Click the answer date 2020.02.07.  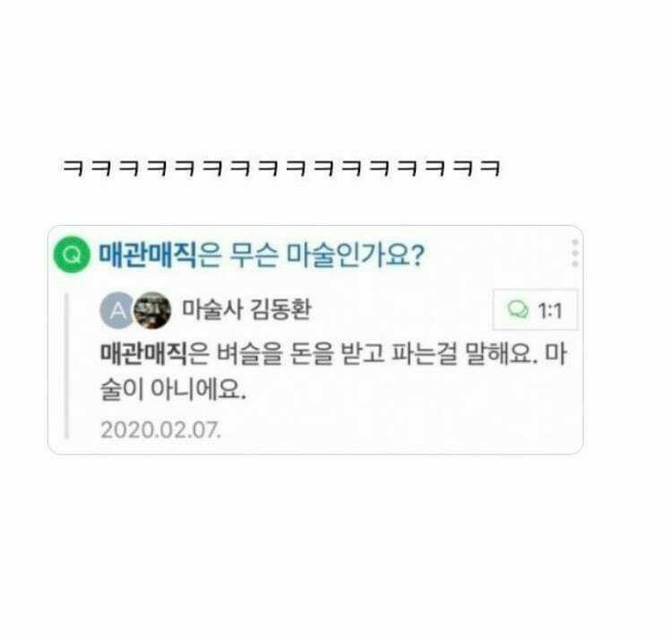pyautogui.click(x=161, y=429)
